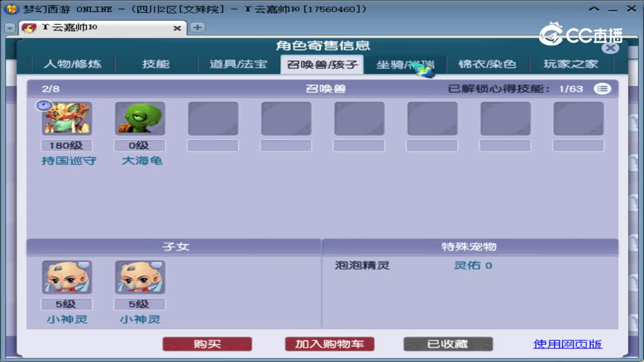Viewport: 644px width, 362px height.
Task: Add a new tab with plus button
Action: (x=197, y=28)
